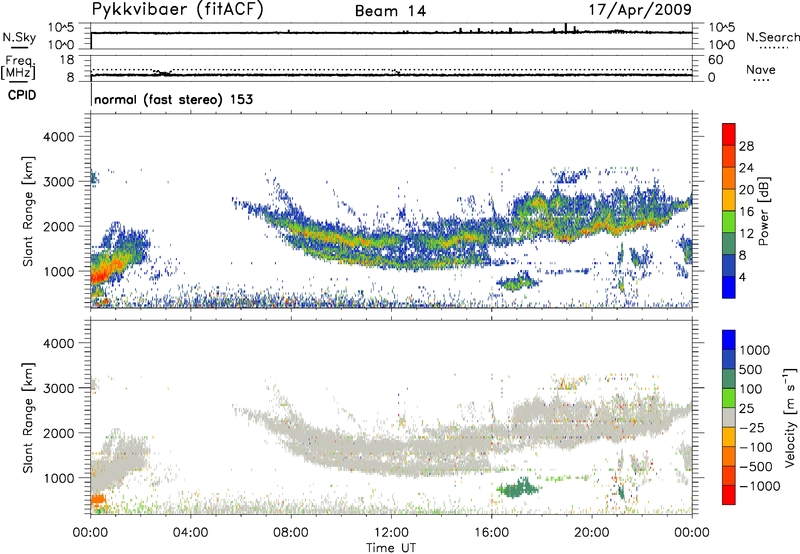Viewport: 800px width, 554px height.
Task: Click the 'N.Search' legend label
Action: point(772,37)
